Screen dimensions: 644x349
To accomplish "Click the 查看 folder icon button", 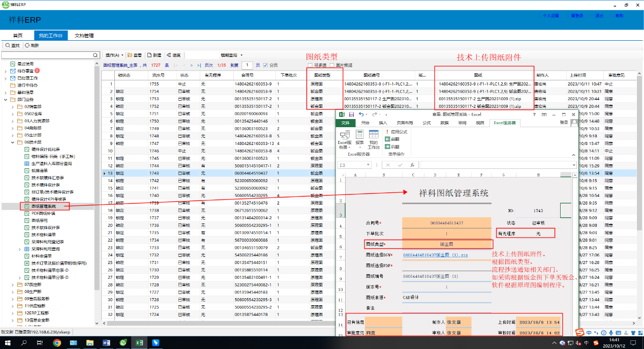I will (130, 55).
